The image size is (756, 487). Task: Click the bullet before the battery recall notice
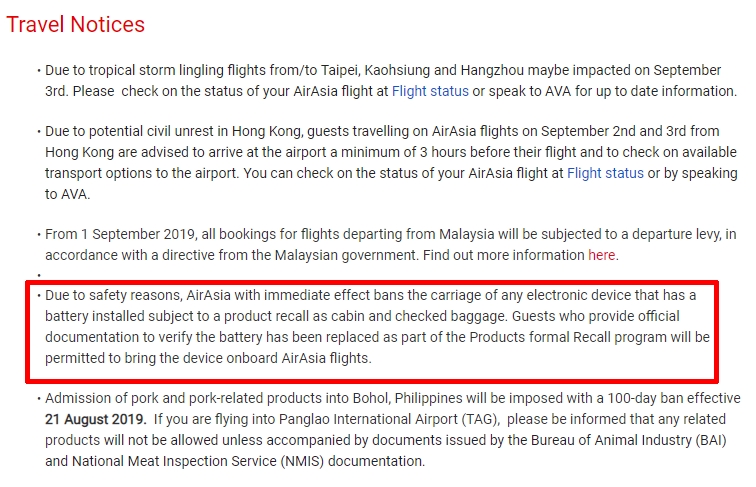click(x=39, y=297)
